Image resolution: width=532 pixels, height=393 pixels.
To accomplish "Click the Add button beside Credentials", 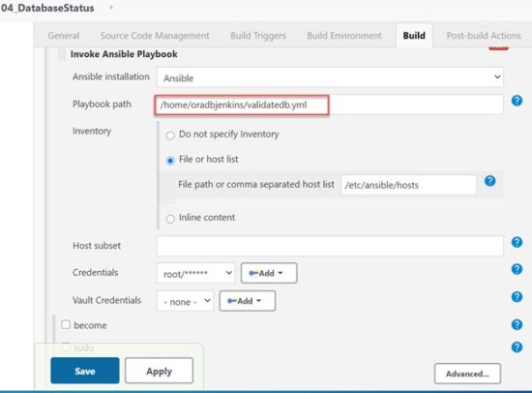I will click(269, 273).
